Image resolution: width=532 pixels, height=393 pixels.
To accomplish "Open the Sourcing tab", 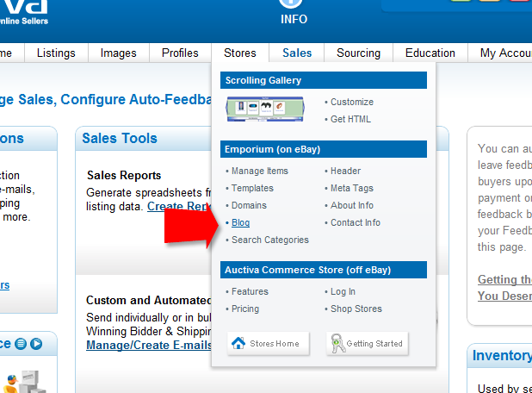I will click(359, 53).
